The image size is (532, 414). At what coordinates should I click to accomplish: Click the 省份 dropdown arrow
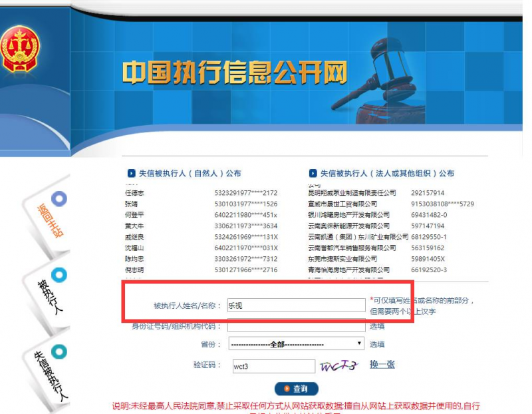360,344
